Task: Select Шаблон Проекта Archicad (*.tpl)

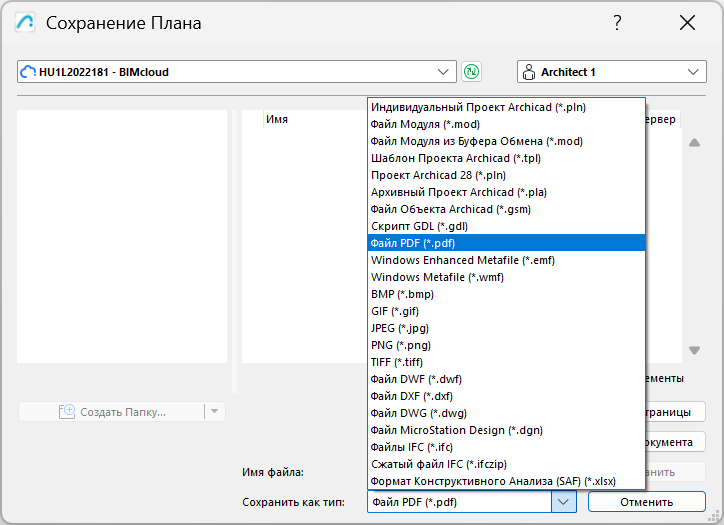Action: [x=507, y=158]
